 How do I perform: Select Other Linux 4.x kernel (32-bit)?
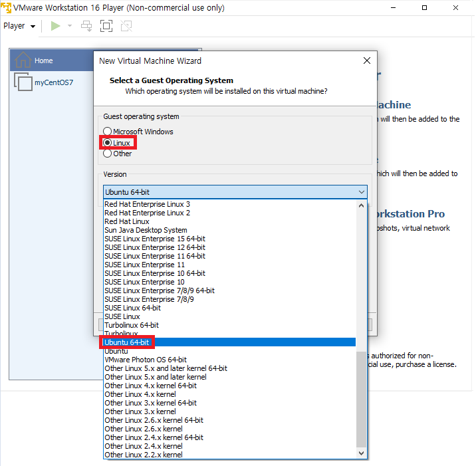[230, 394]
